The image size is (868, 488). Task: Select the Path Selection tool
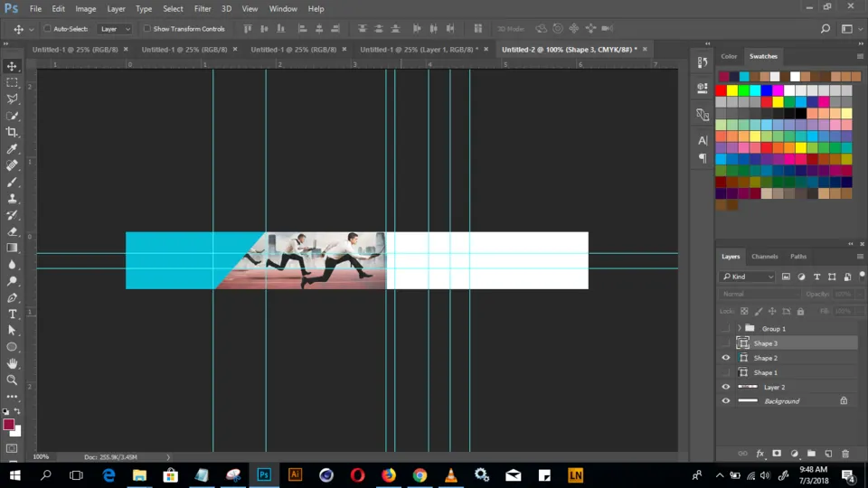click(12, 331)
